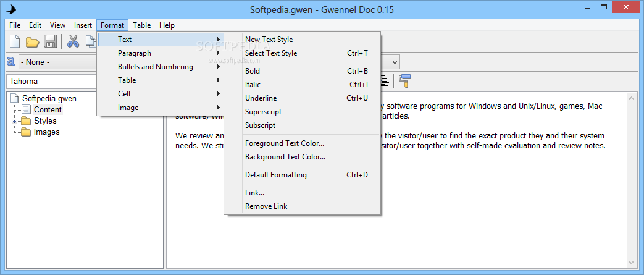Open Image submenu
The width and height of the screenshot is (644, 275).
tap(161, 108)
